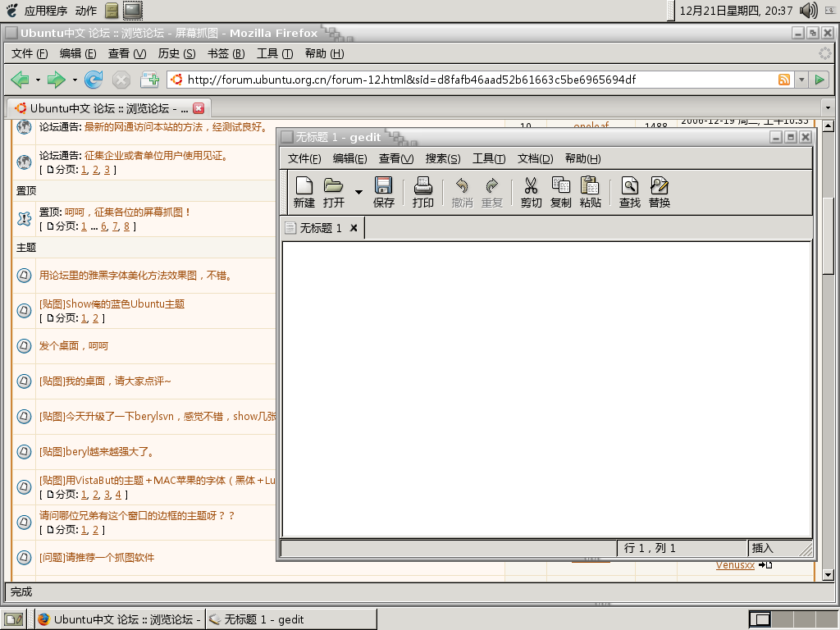Click the 行 1，列 1 cursor position status
840x630 pixels.
650,548
